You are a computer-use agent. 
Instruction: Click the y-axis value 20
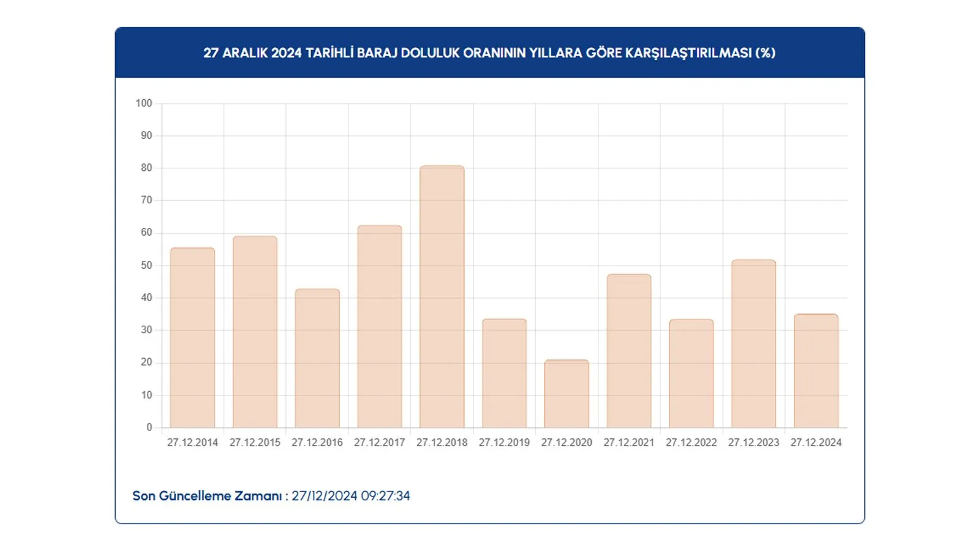(146, 362)
